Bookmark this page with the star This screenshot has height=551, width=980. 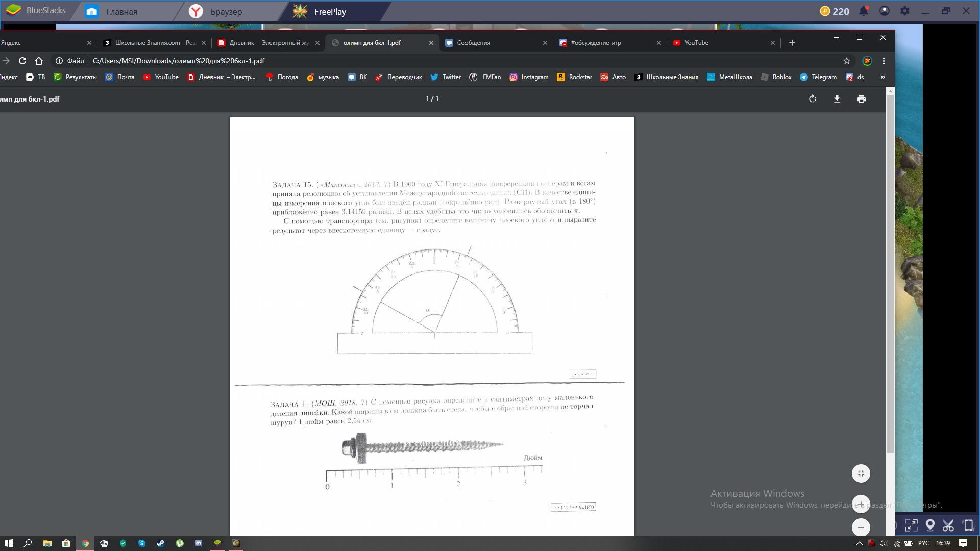coord(847,61)
